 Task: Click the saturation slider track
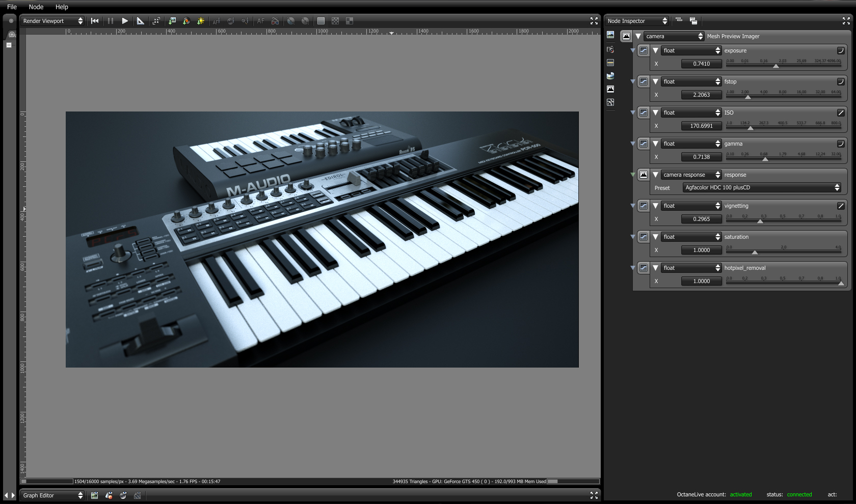point(784,251)
